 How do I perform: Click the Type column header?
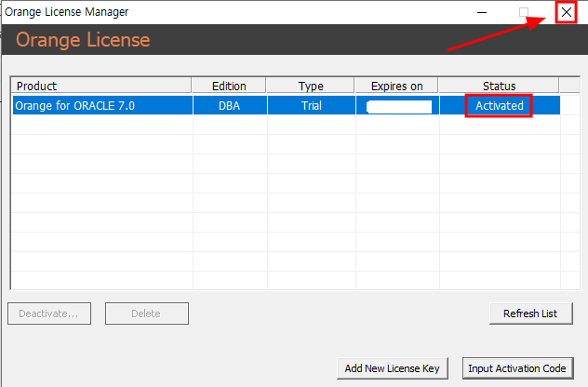pos(311,86)
